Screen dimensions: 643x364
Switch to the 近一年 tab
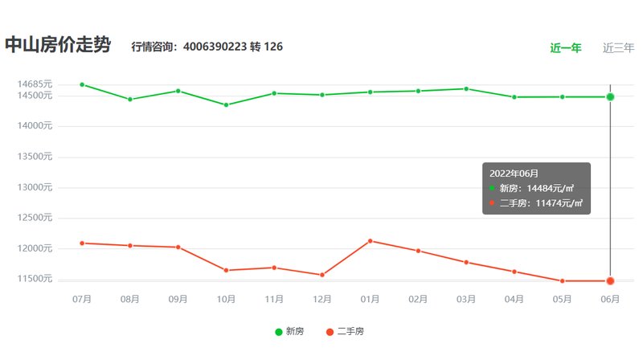pyautogui.click(x=565, y=47)
